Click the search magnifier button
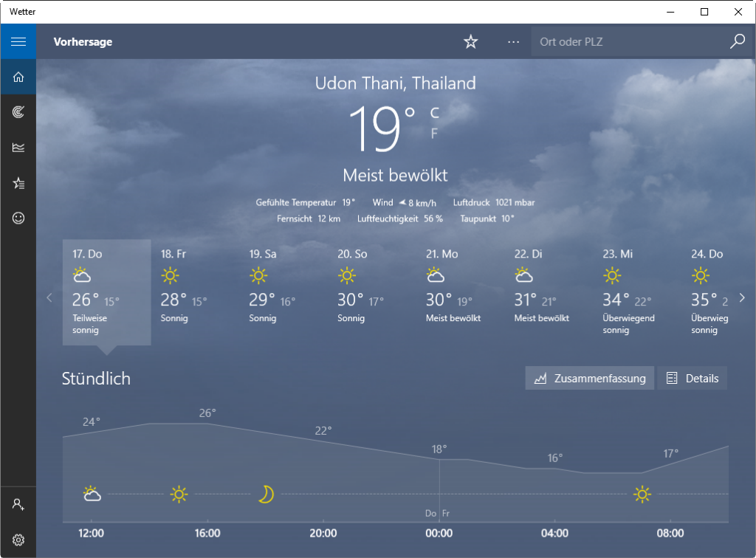The width and height of the screenshot is (756, 558). 737,42
